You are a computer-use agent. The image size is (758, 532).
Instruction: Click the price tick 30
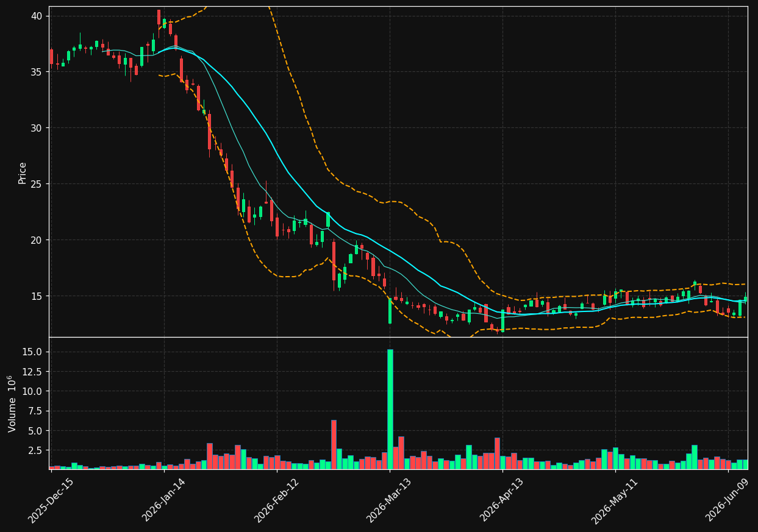pyautogui.click(x=37, y=128)
